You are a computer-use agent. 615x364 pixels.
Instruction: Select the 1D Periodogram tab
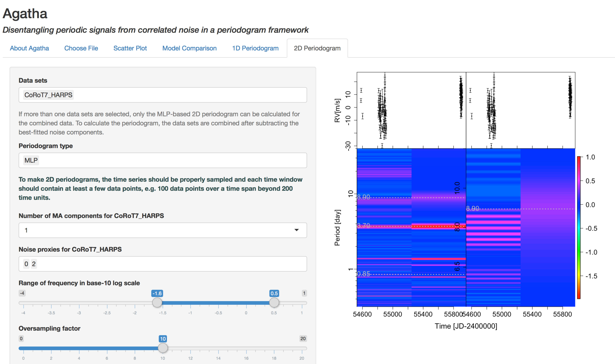coord(255,48)
